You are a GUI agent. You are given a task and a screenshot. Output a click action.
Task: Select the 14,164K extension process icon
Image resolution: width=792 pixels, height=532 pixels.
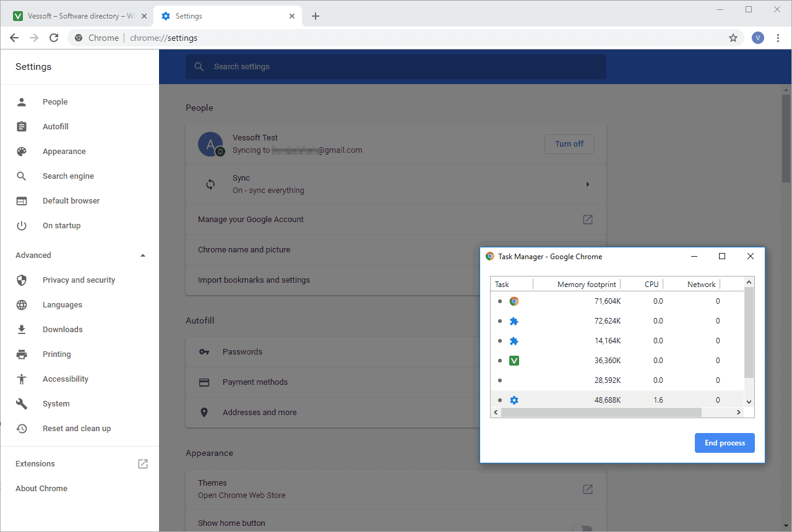coord(514,341)
